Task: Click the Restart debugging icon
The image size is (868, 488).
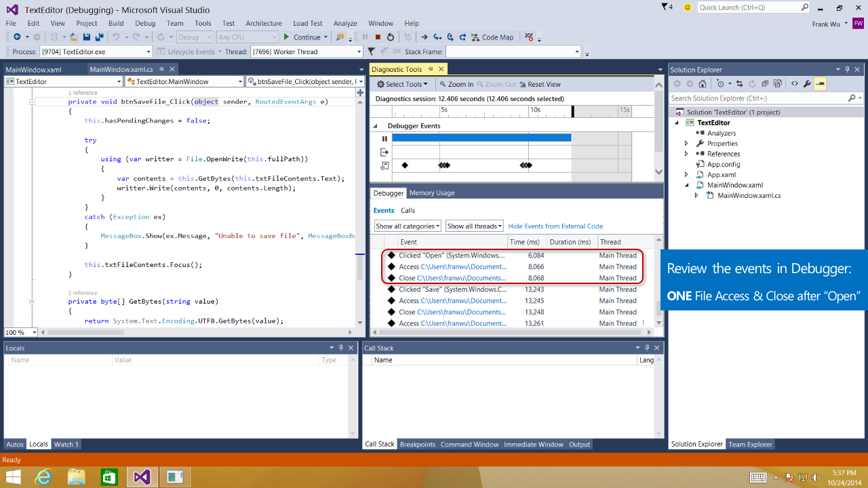Action: click(391, 37)
